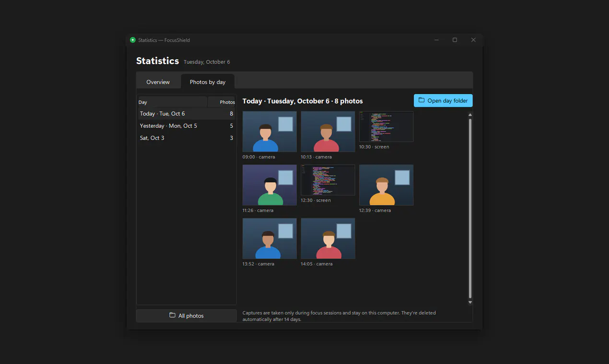Switch to the Overview tab
609x364 pixels.
click(158, 82)
